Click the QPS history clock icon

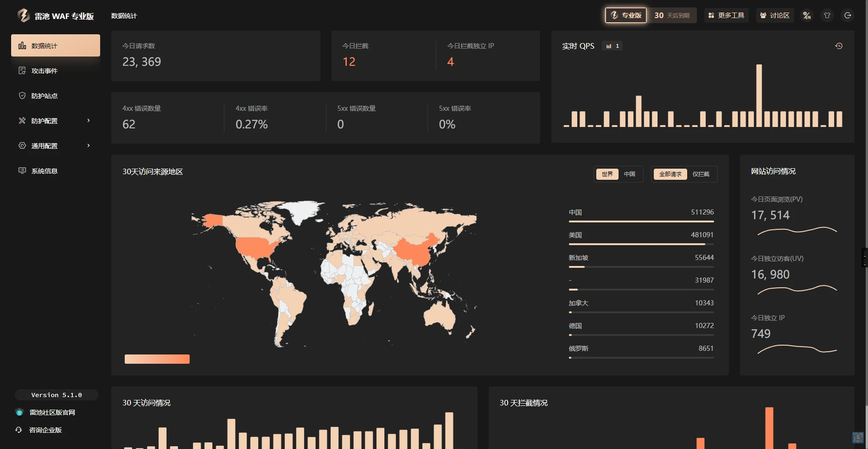839,46
